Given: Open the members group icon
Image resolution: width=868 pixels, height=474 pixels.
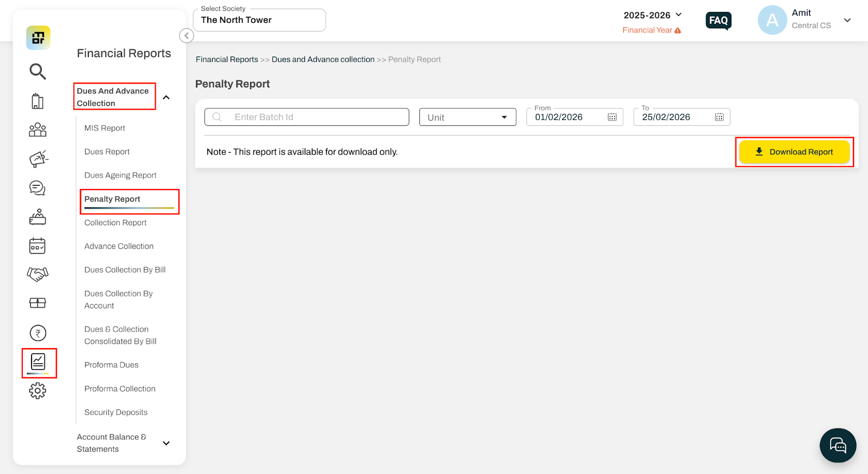Looking at the screenshot, I should (x=37, y=130).
